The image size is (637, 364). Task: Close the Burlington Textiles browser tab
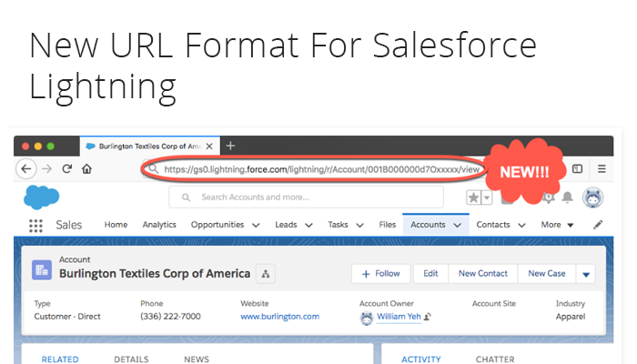click(x=209, y=147)
